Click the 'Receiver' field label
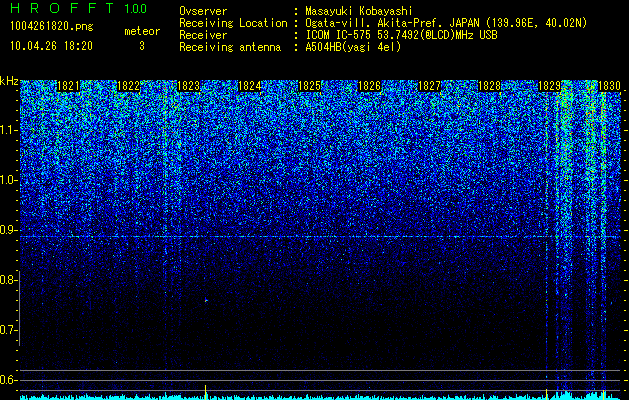This screenshot has height=400, width=629. (x=203, y=35)
